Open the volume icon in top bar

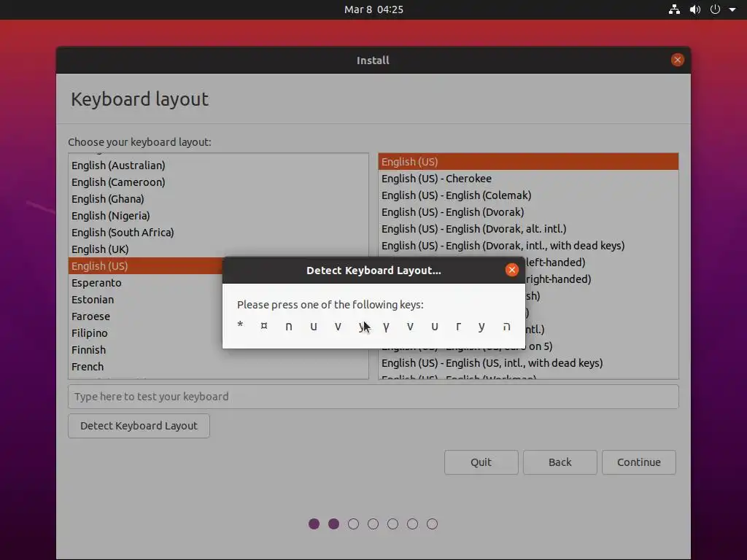[x=695, y=9]
